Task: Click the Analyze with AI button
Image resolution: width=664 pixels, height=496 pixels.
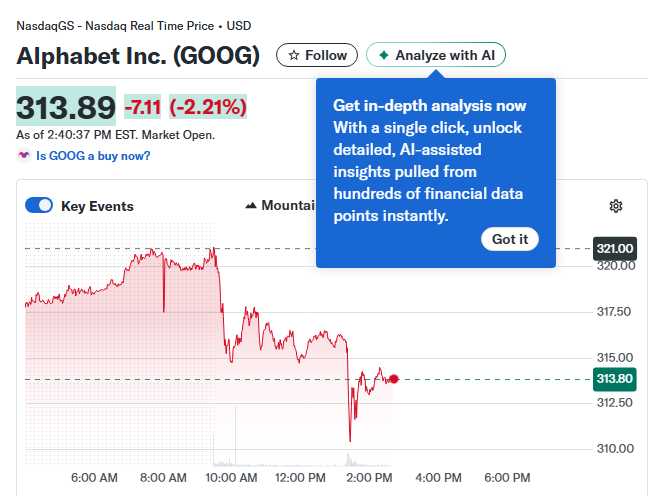Action: pyautogui.click(x=436, y=56)
